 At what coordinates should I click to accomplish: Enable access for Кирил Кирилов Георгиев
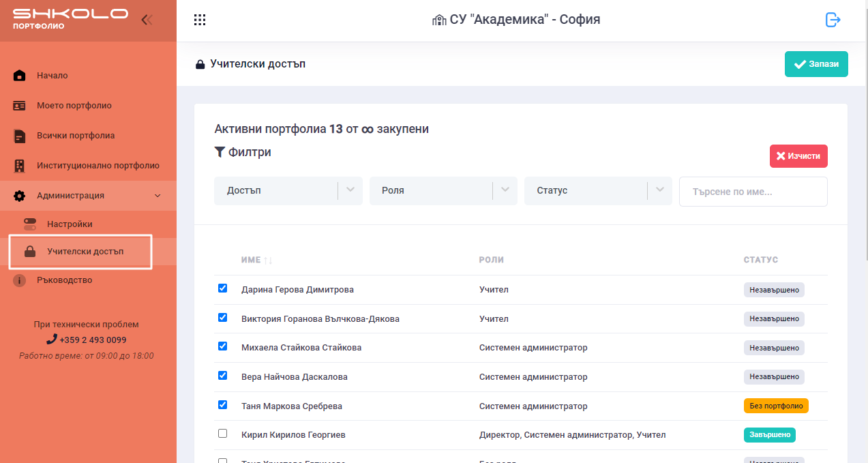(x=222, y=434)
